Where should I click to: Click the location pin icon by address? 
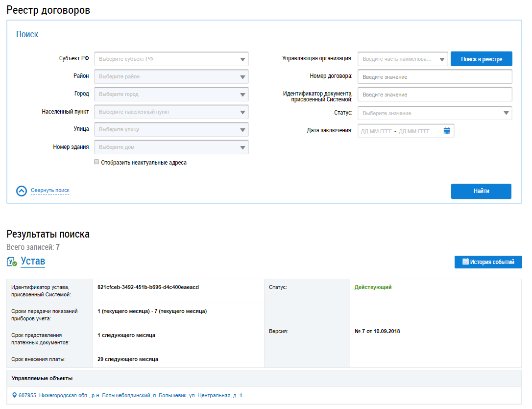click(x=15, y=395)
